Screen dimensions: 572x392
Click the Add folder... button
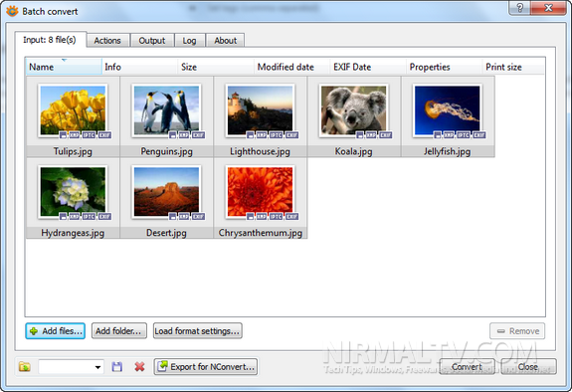[x=119, y=331]
